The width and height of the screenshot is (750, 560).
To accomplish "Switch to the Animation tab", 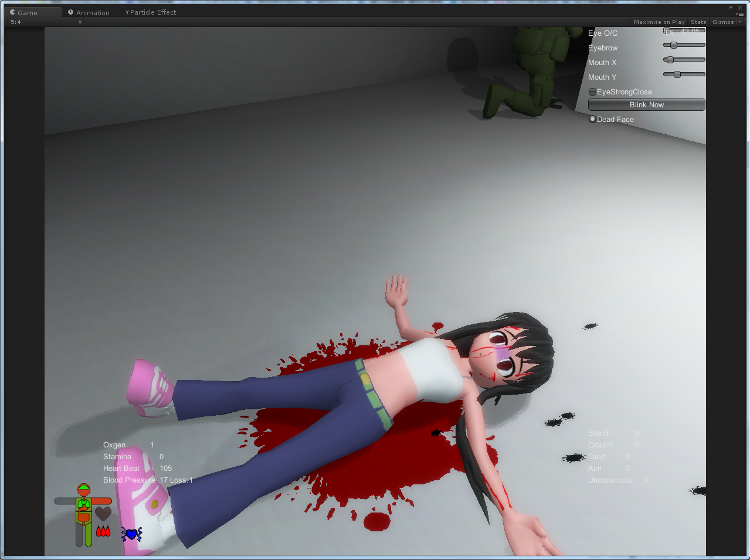I will (89, 12).
